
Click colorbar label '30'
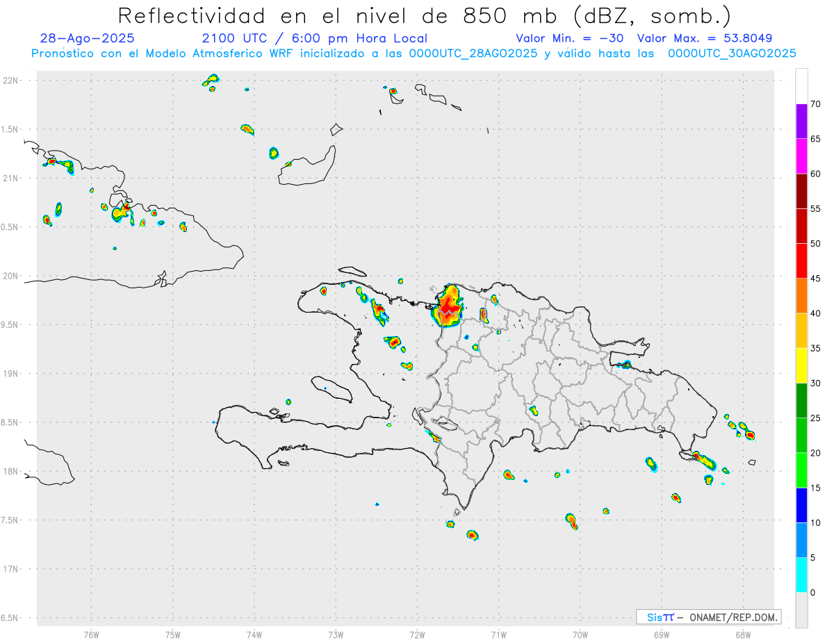point(815,383)
